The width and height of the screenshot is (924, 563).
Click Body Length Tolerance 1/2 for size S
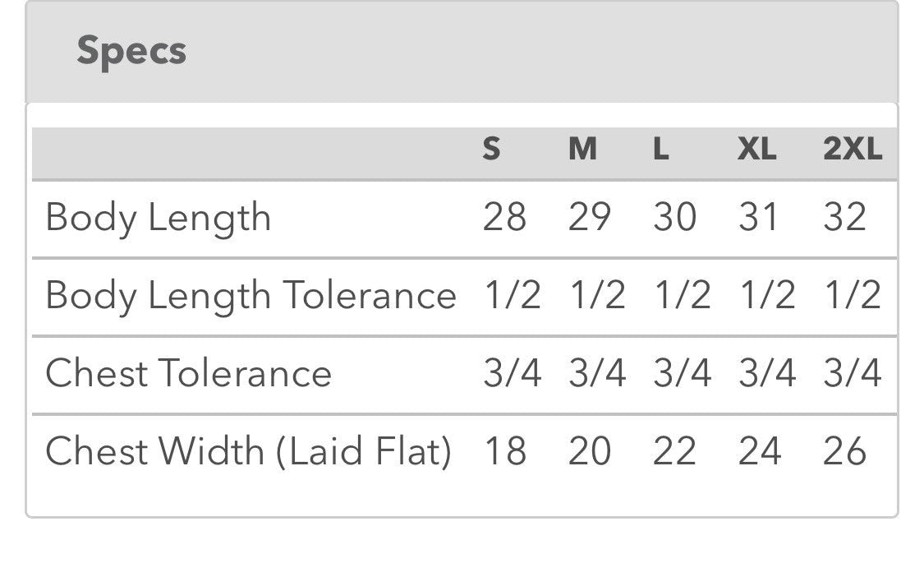tap(512, 295)
